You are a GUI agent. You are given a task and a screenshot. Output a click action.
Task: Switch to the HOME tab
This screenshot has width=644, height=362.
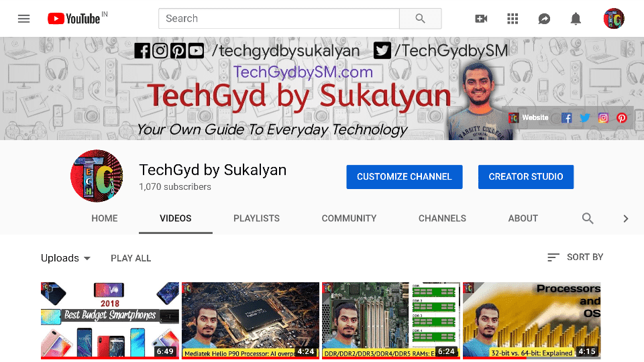pyautogui.click(x=105, y=219)
